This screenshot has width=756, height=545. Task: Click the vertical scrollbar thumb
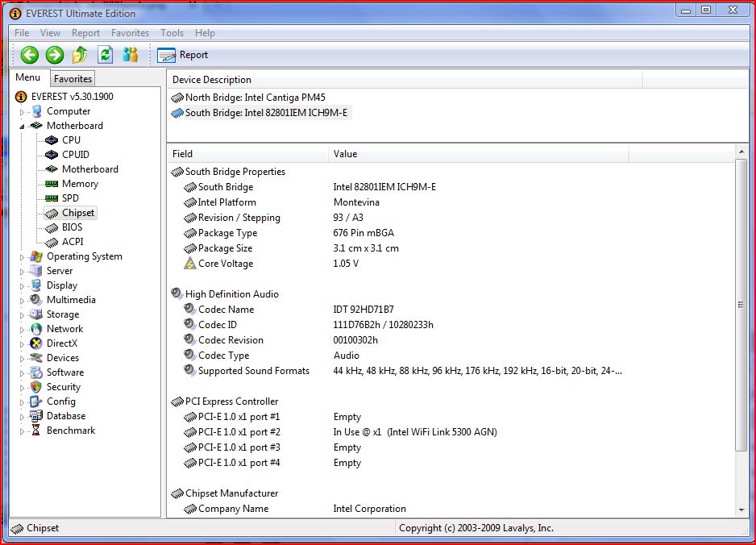coord(741,305)
